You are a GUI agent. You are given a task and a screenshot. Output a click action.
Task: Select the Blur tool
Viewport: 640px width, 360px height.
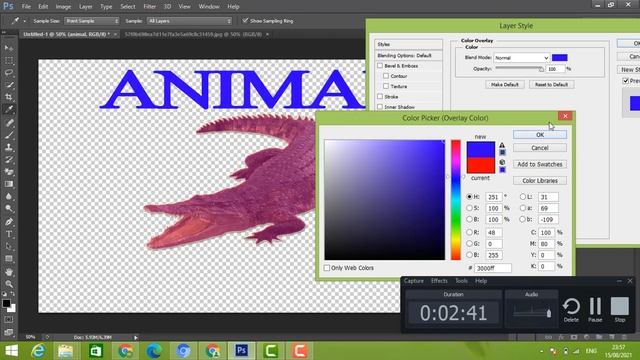coord(9,196)
